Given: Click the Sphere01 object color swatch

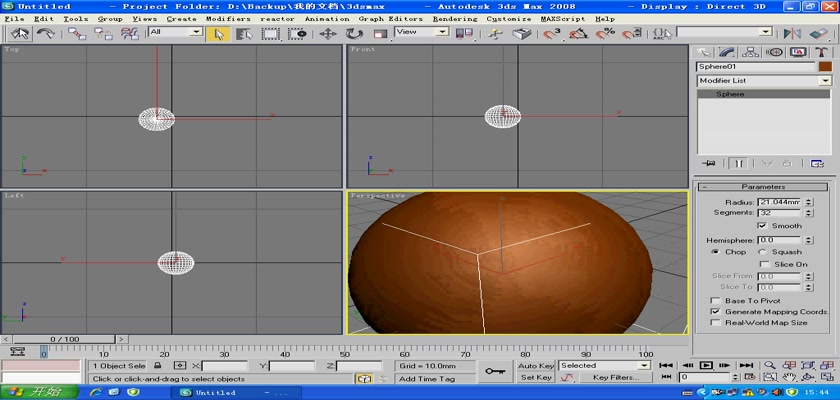Looking at the screenshot, I should tap(824, 67).
